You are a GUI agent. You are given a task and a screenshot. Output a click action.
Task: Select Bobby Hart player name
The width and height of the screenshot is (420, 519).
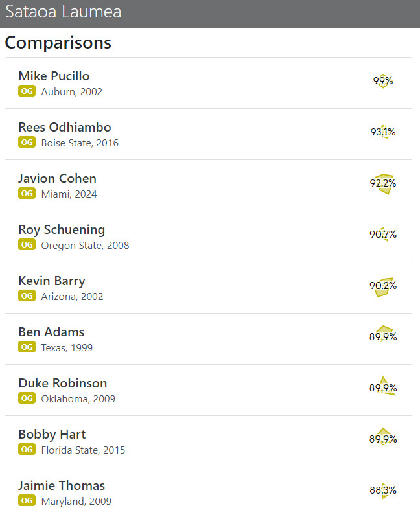click(x=52, y=434)
